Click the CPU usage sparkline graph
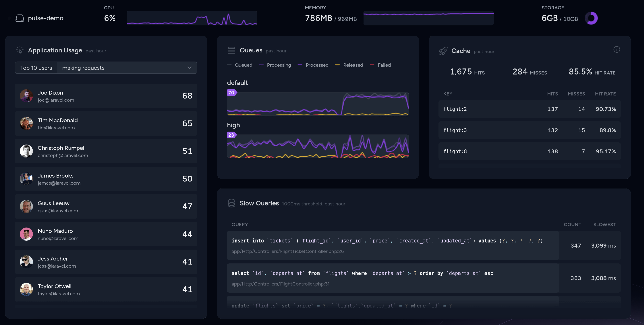Image resolution: width=644 pixels, height=325 pixels. 192,18
